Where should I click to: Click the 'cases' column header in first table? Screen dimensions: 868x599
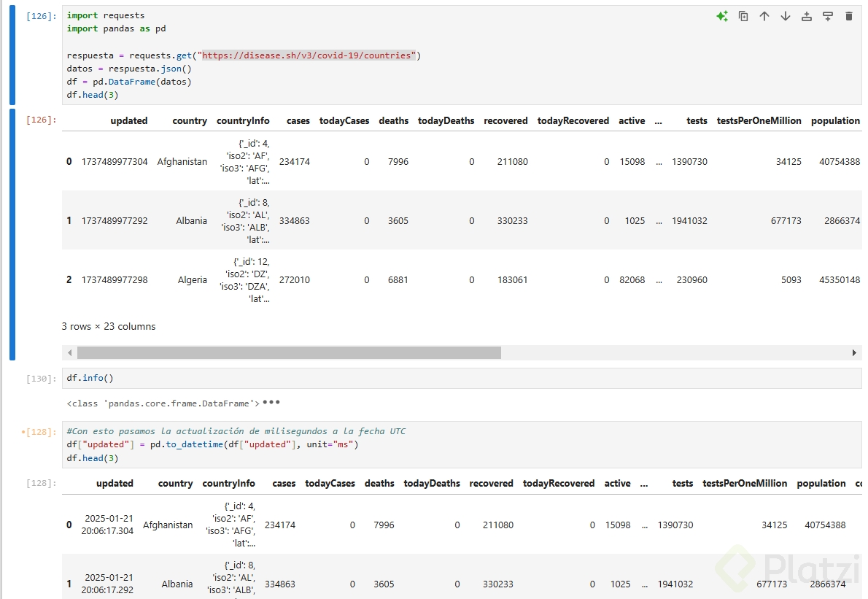point(298,121)
